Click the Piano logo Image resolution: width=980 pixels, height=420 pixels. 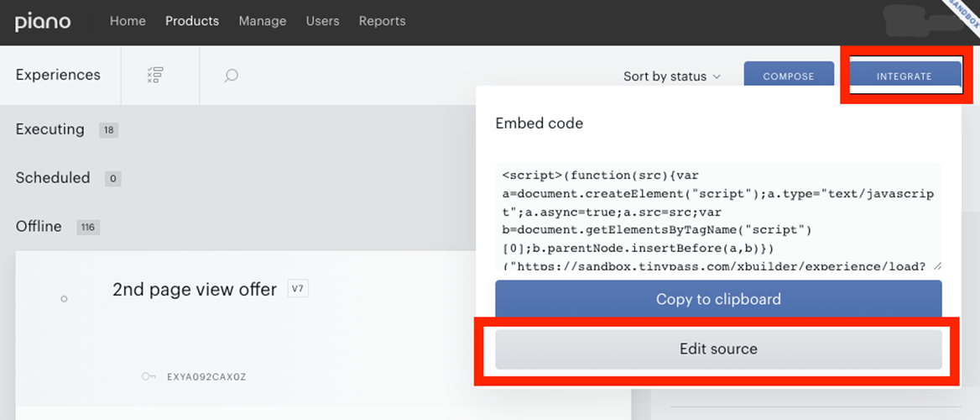[43, 22]
